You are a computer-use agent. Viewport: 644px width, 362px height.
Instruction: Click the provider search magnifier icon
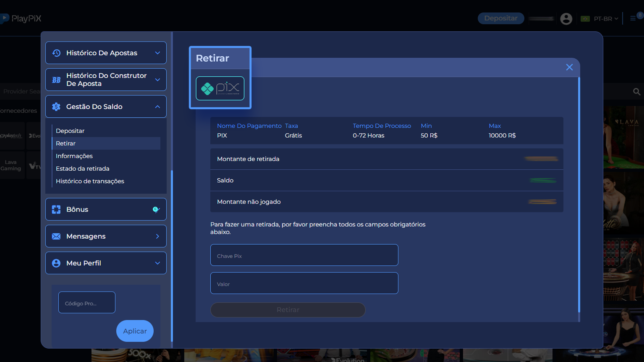point(637,92)
